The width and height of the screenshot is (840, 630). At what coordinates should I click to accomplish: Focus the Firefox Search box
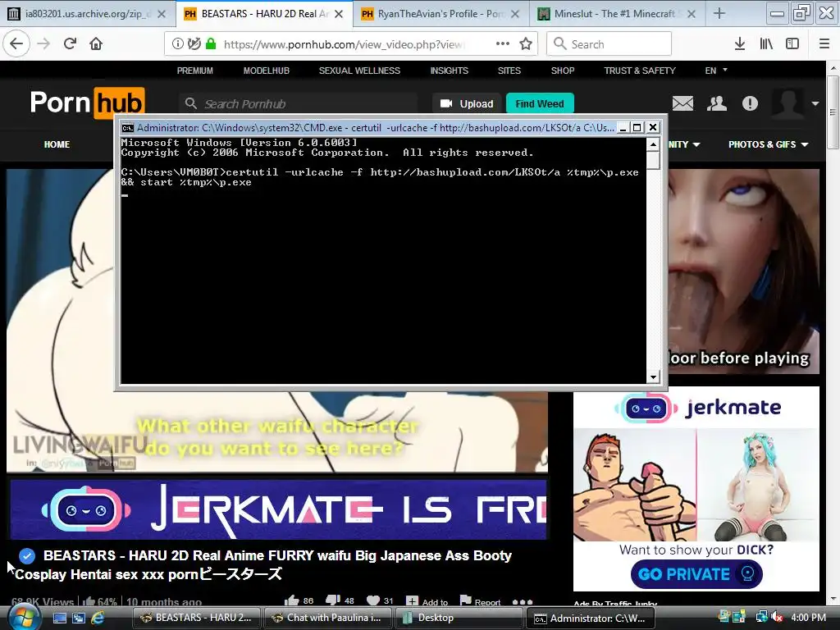click(609, 44)
